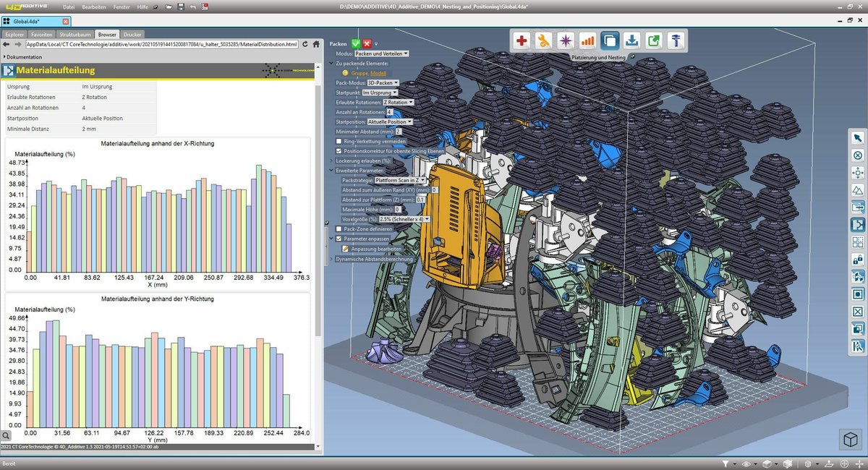868x470 pixels.
Task: Enable the Ring-Verkettung vermeiden checkbox
Action: (338, 141)
